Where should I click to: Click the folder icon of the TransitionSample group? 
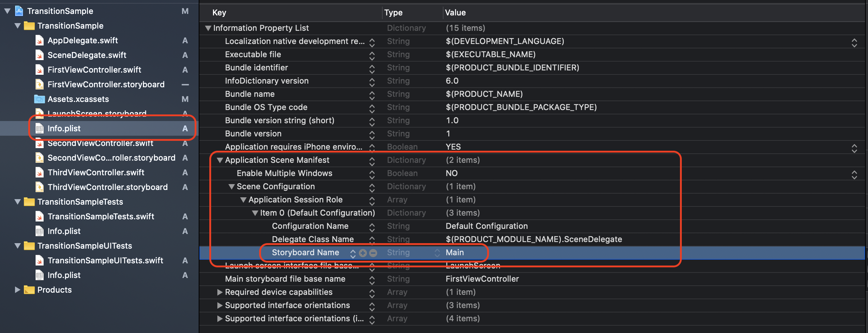pyautogui.click(x=29, y=26)
